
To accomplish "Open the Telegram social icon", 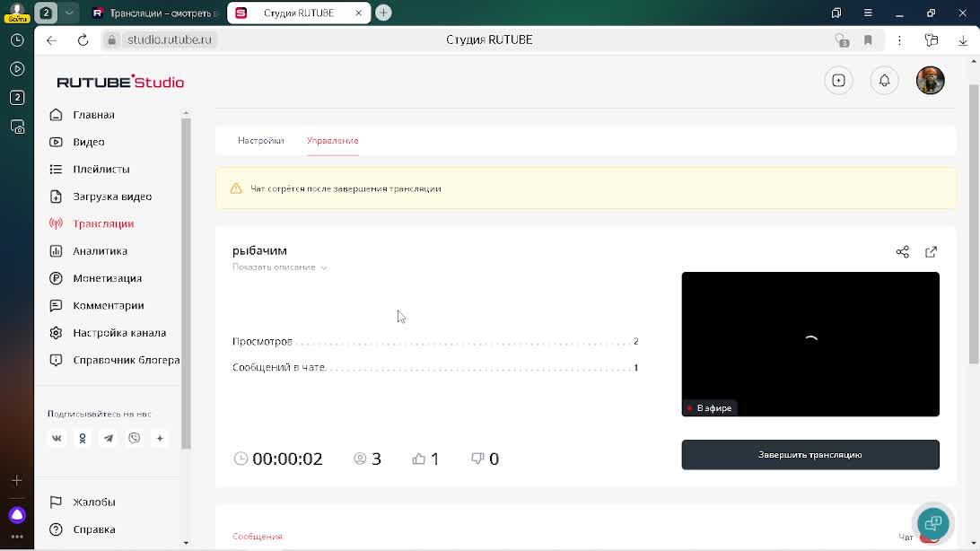I will click(x=108, y=439).
